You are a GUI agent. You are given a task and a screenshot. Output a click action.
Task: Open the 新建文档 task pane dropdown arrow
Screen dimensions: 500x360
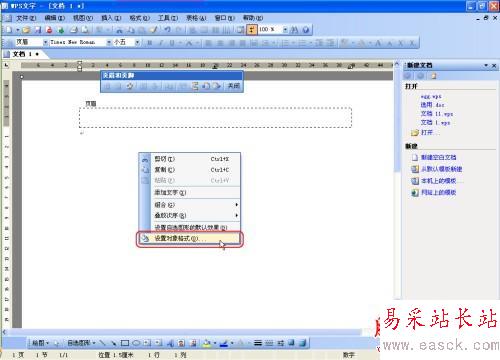486,65
